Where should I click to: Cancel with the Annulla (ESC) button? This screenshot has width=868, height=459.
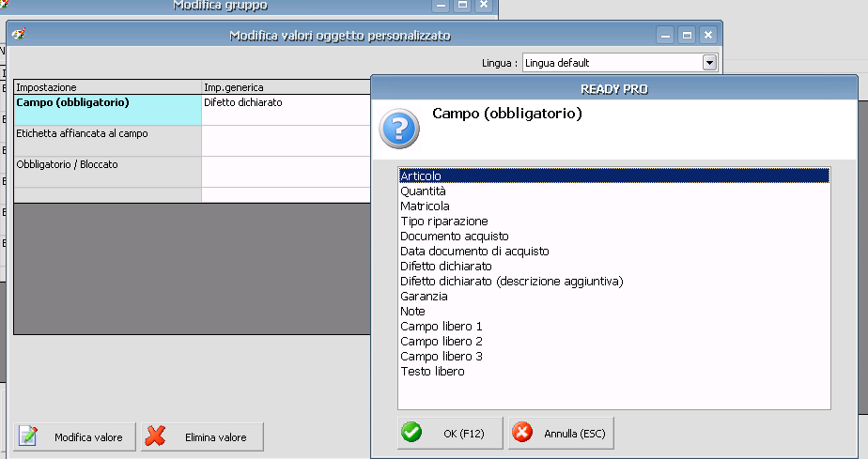[561, 433]
